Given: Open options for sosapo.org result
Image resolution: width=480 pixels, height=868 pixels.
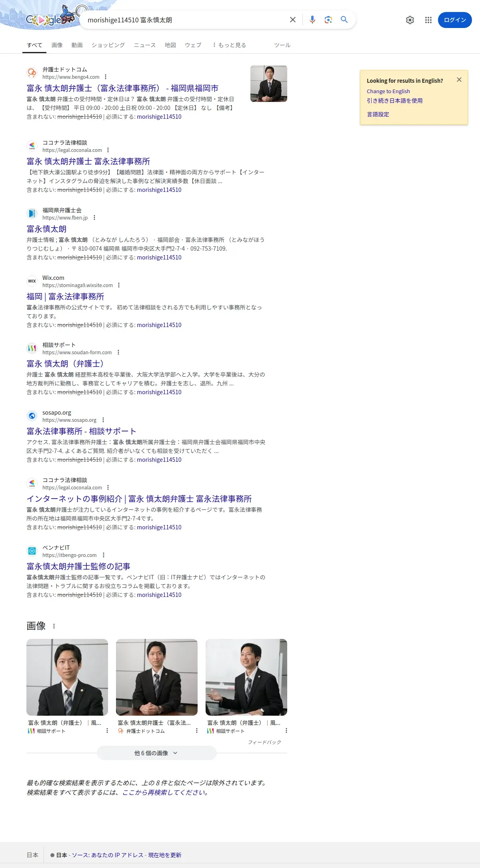Looking at the screenshot, I should tap(103, 420).
